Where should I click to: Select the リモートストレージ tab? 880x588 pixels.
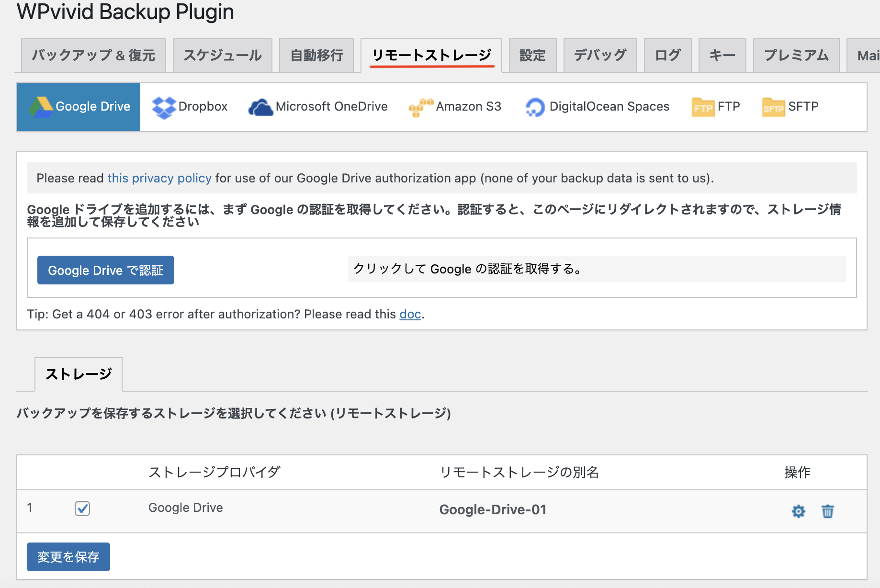[x=431, y=56]
